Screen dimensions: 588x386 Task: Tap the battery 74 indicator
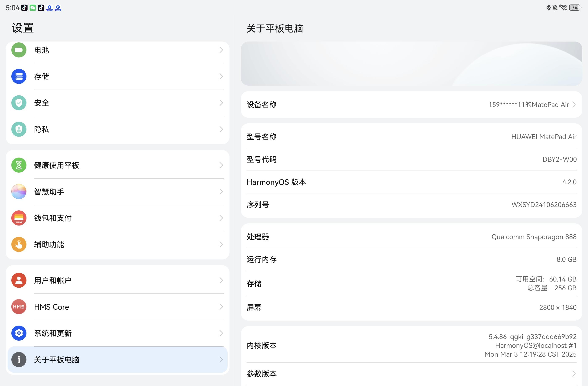(x=575, y=8)
